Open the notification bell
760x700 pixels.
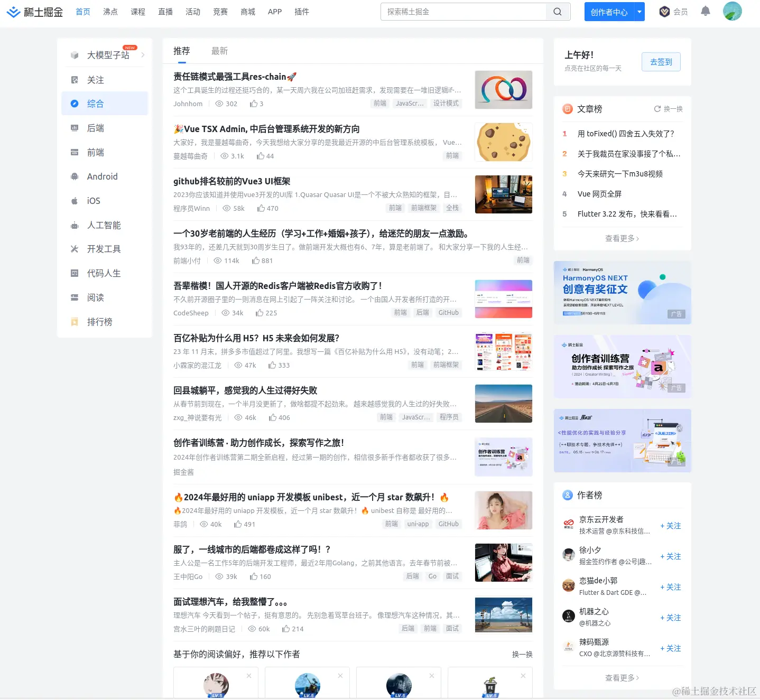click(x=705, y=11)
